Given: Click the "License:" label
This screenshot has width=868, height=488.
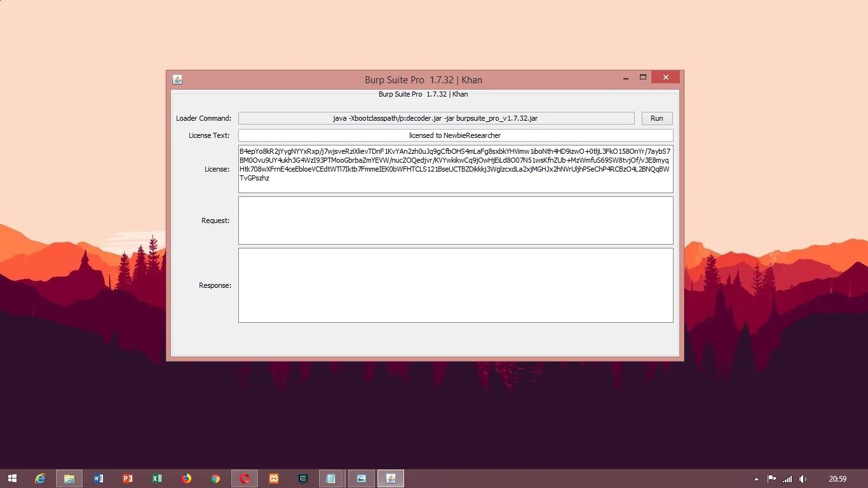Looking at the screenshot, I should tap(217, 169).
